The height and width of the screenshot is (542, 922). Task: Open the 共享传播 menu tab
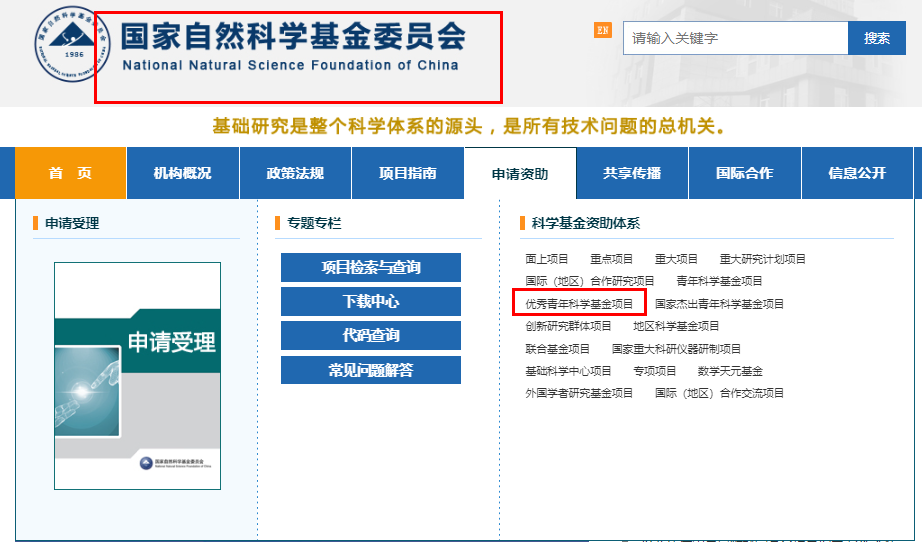(632, 173)
